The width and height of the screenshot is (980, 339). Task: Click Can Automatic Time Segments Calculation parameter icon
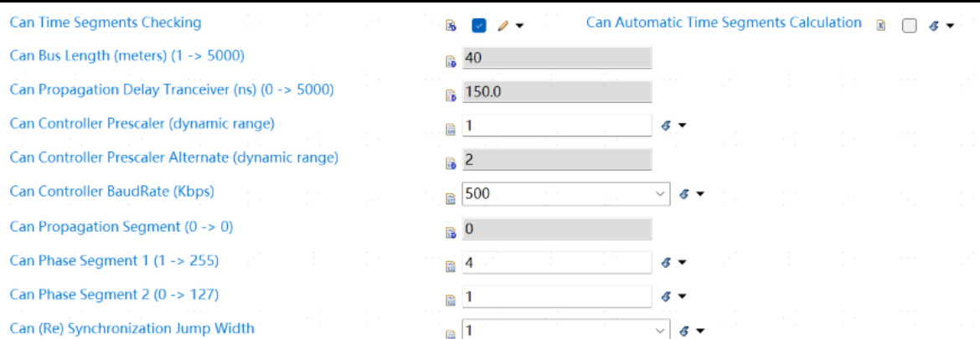(x=880, y=26)
